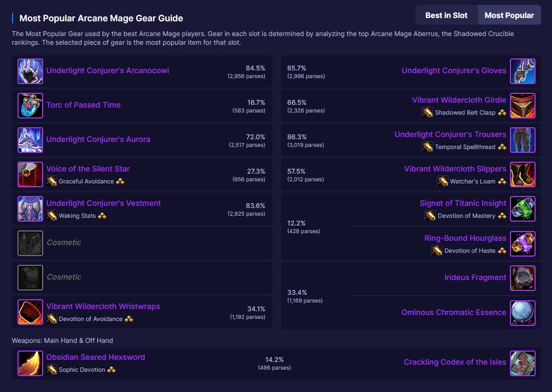Click the Crackling Codex of the Isles icon
The width and height of the screenshot is (552, 392).
pos(523,363)
